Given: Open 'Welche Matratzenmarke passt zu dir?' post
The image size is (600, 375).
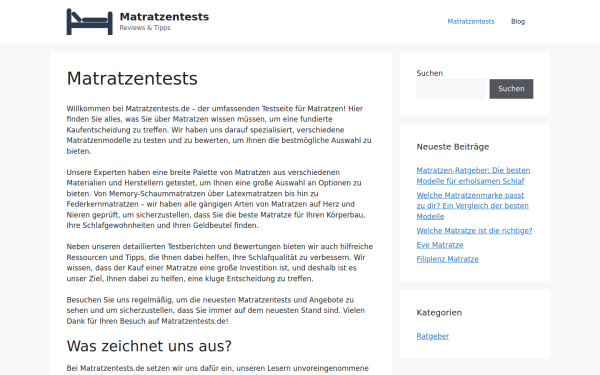Looking at the screenshot, I should (x=473, y=206).
